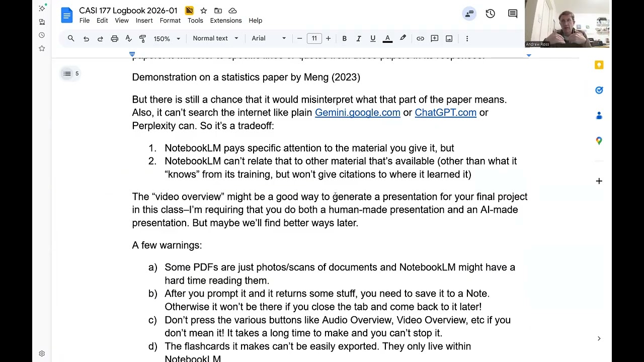Toggle bold formatting

tap(344, 38)
